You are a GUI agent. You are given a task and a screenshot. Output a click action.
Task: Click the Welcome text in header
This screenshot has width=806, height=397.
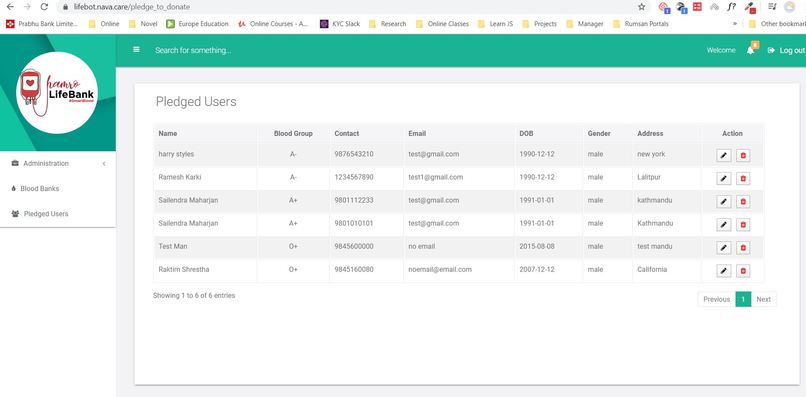point(721,50)
